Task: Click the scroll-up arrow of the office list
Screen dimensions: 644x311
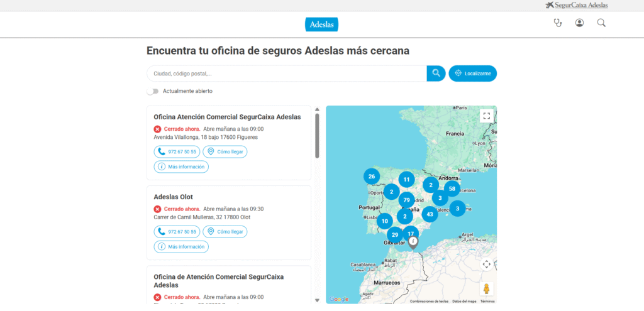Action: pyautogui.click(x=317, y=109)
